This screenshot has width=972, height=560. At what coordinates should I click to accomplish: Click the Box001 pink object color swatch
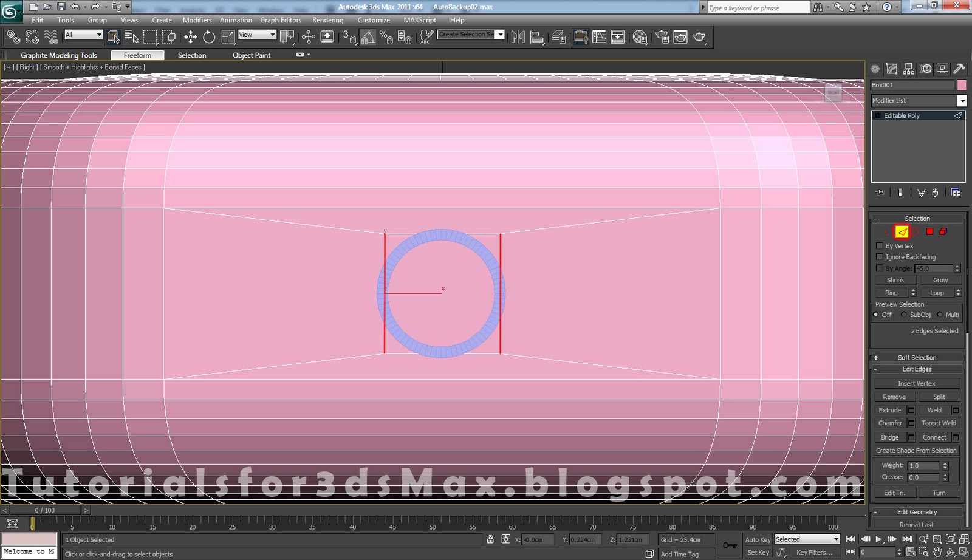962,85
